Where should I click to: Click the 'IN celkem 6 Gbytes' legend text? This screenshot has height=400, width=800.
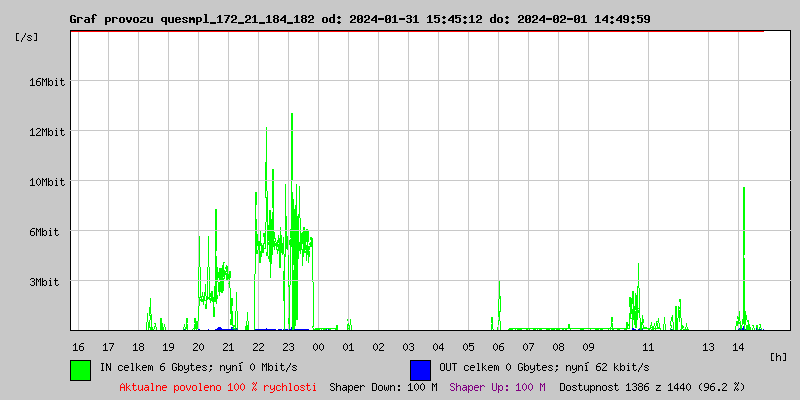(198, 367)
